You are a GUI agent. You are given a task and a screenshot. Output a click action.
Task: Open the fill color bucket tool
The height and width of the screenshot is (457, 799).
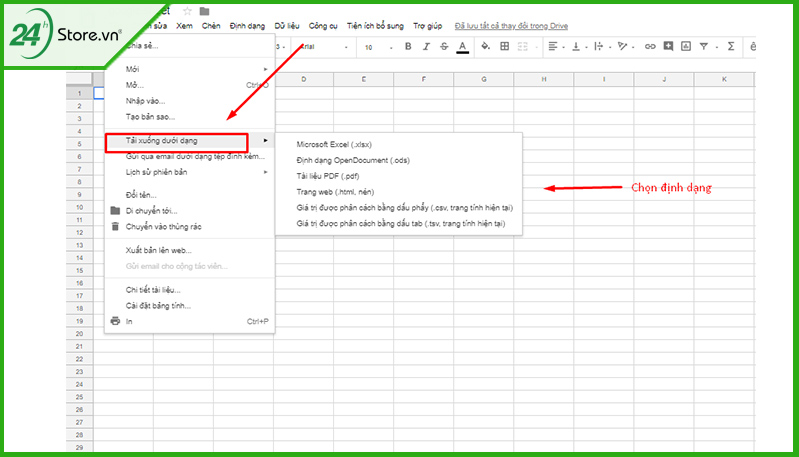[485, 46]
